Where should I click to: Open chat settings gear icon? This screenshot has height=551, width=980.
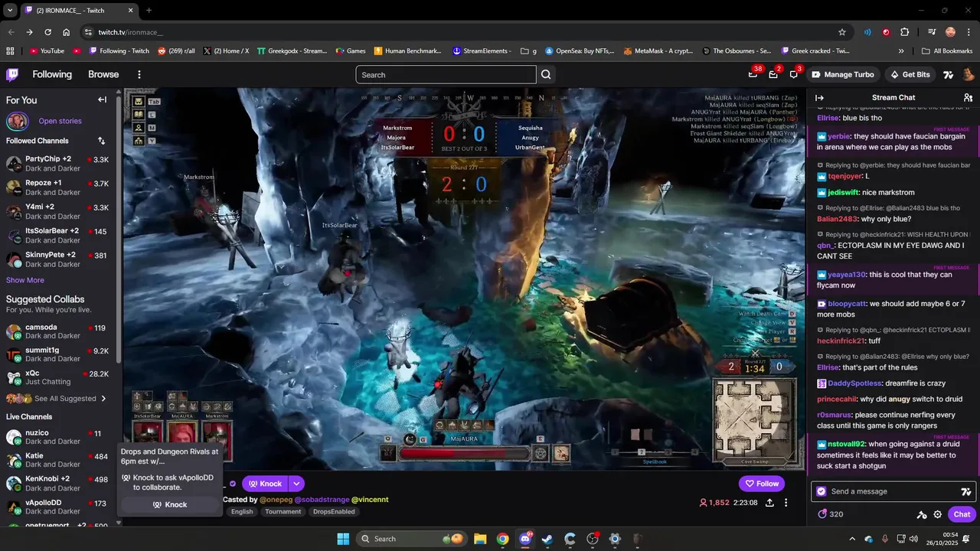(x=937, y=514)
